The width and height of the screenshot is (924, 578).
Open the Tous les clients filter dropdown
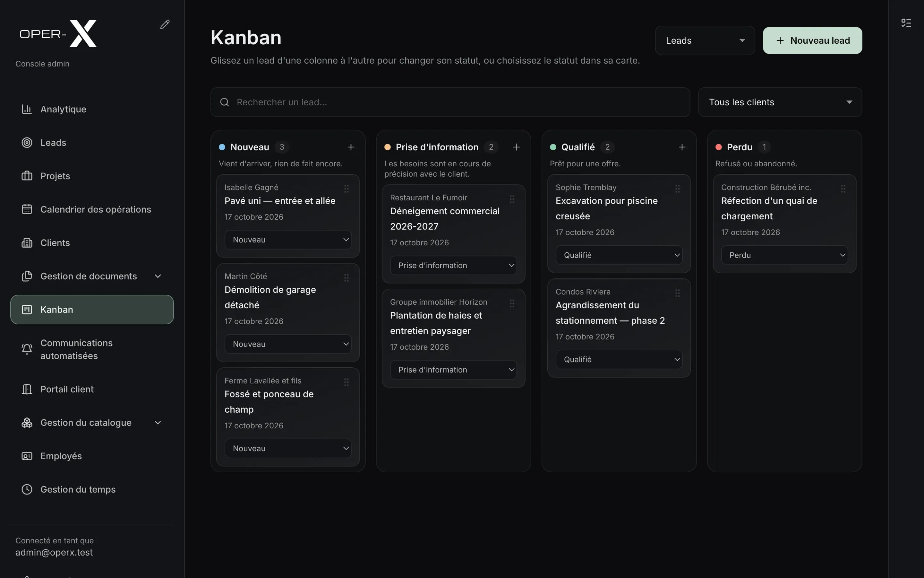point(780,102)
